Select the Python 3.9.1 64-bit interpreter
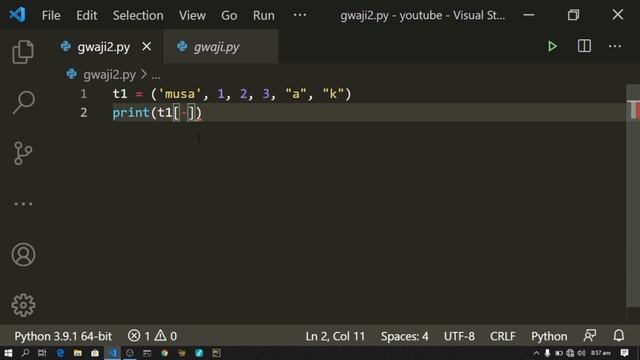640x360 pixels. click(x=63, y=336)
